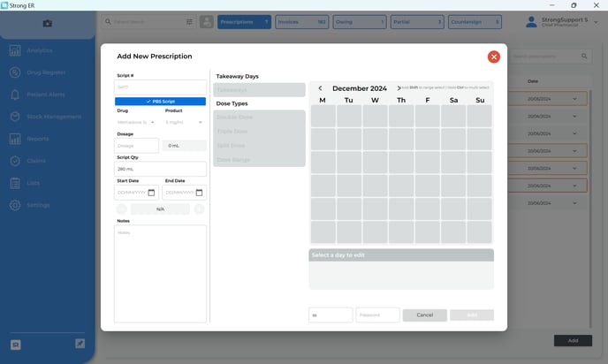The width and height of the screenshot is (608, 364).
Task: Click the black Add button behind dialog
Action: point(573,341)
